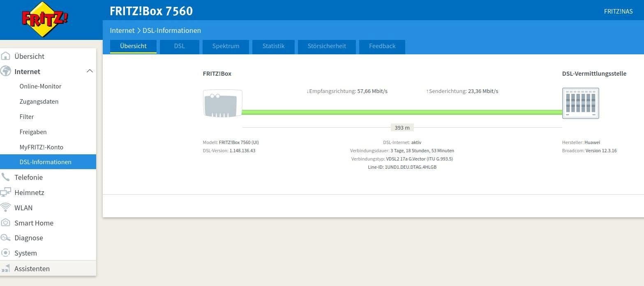Click the FRITZ!Box router device image

tap(222, 103)
